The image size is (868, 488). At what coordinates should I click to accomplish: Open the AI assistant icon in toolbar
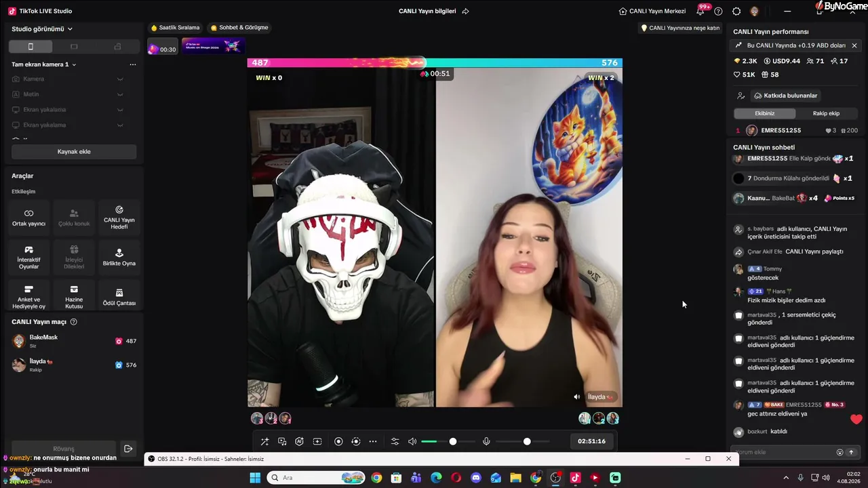click(x=299, y=442)
